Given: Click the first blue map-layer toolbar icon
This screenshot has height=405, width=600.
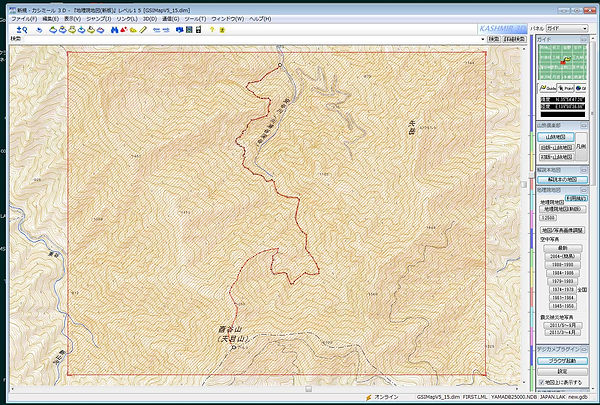Looking at the screenshot, I should click(53, 30).
